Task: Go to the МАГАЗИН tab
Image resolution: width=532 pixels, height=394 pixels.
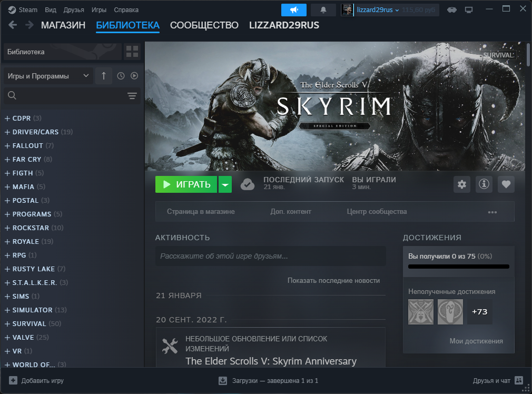Action: click(63, 25)
